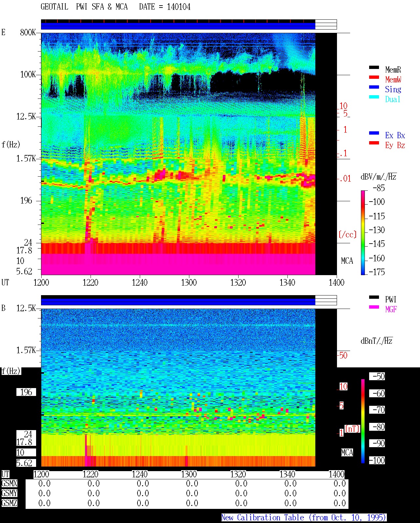Click the GSMY row label
The image size is (420, 523).
pyautogui.click(x=9, y=493)
